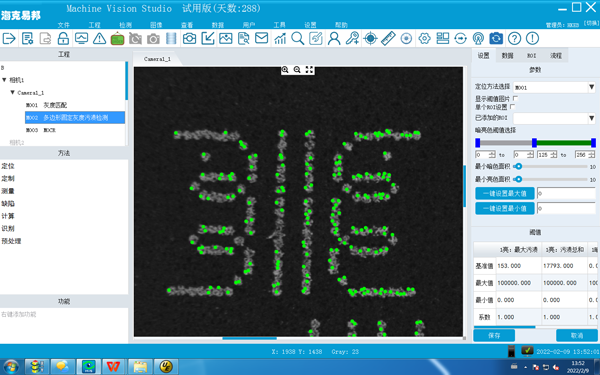
Task: Expand the 已添加的ROI dropdown
Action: 554,118
